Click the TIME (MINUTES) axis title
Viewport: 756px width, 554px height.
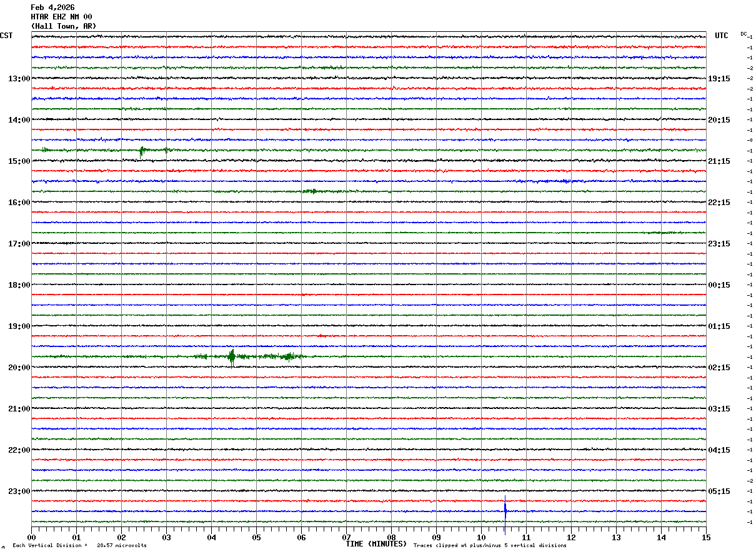[x=376, y=544]
